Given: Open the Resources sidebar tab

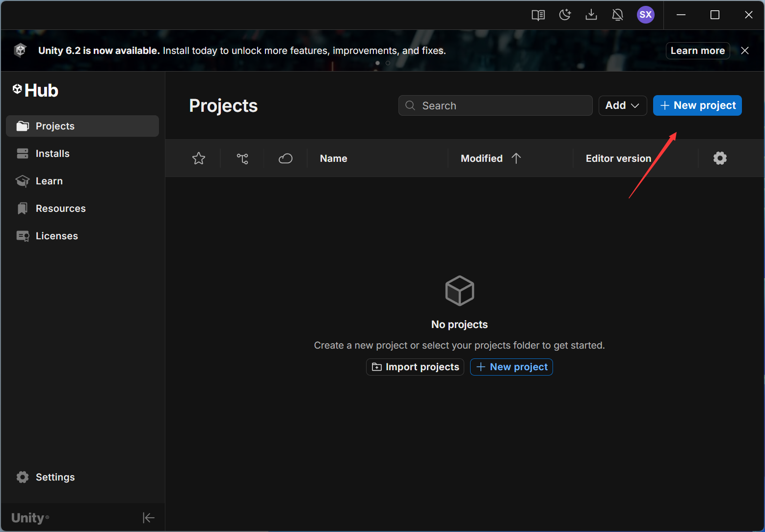Looking at the screenshot, I should click(x=82, y=208).
